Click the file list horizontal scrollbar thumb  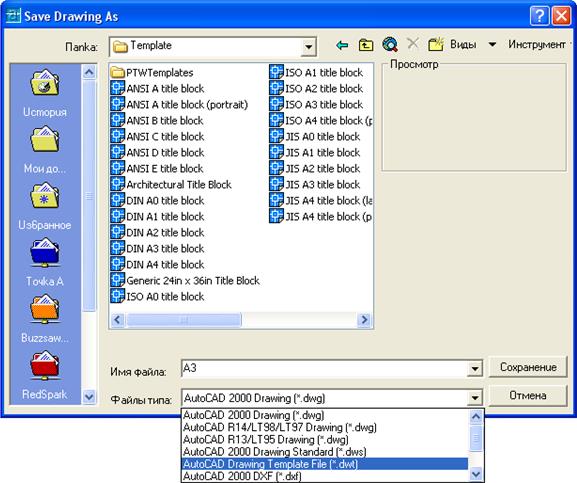(x=184, y=319)
